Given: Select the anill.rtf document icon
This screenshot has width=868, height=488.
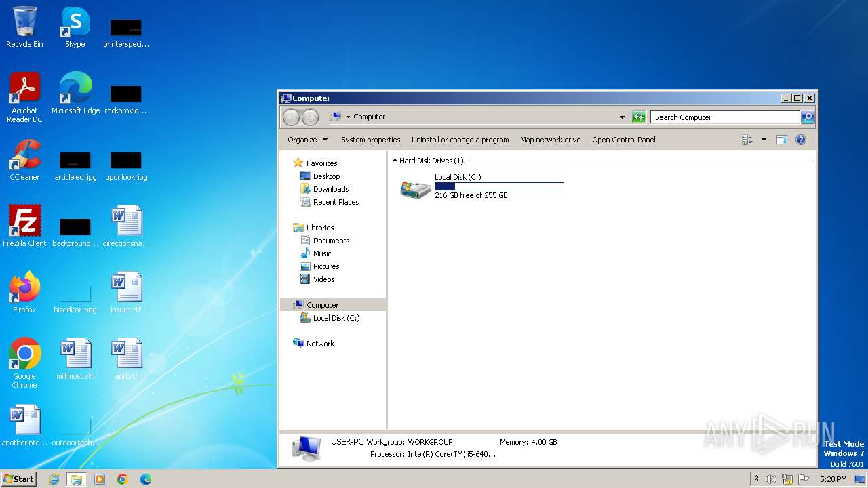Looking at the screenshot, I should click(126, 359).
